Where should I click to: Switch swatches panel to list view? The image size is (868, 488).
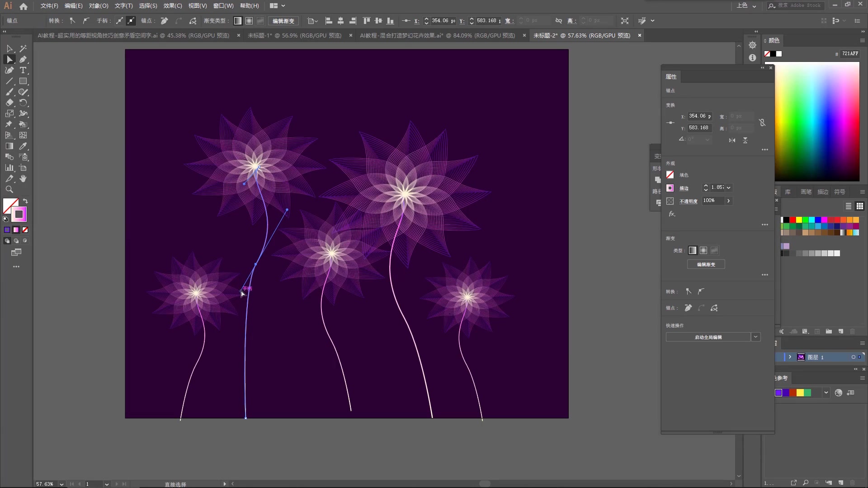pos(849,206)
